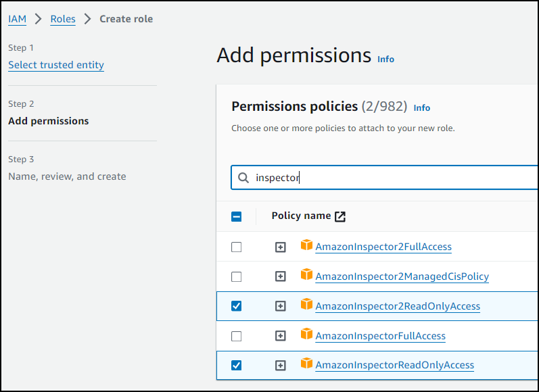Click orange policy icon for AmazonInspector2ManagedCisPolicy
The width and height of the screenshot is (539, 392).
pyautogui.click(x=307, y=275)
